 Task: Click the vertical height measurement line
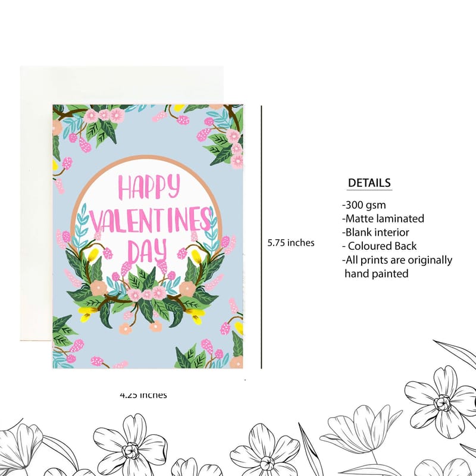[261, 237]
